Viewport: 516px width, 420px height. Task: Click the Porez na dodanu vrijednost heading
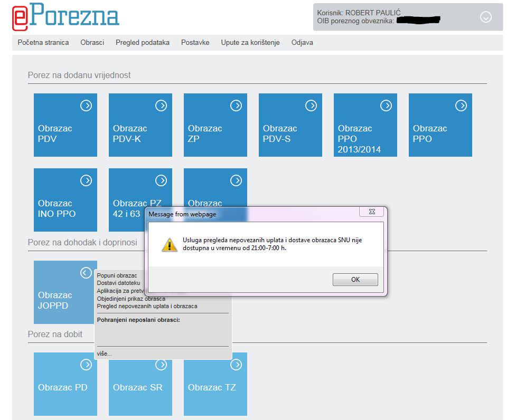(79, 75)
